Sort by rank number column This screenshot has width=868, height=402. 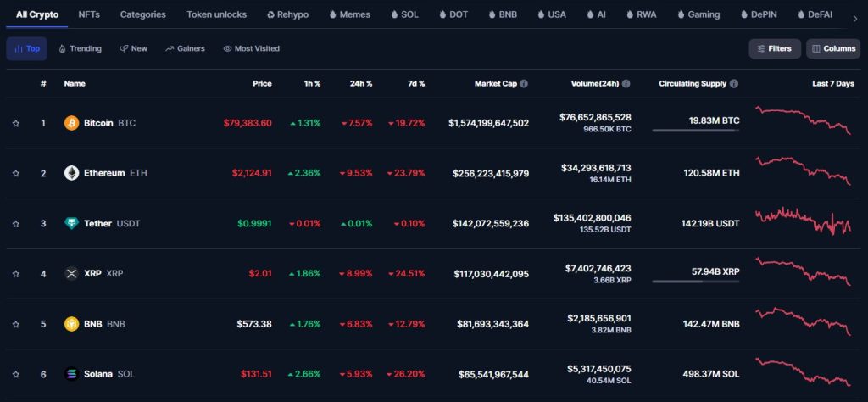43,84
